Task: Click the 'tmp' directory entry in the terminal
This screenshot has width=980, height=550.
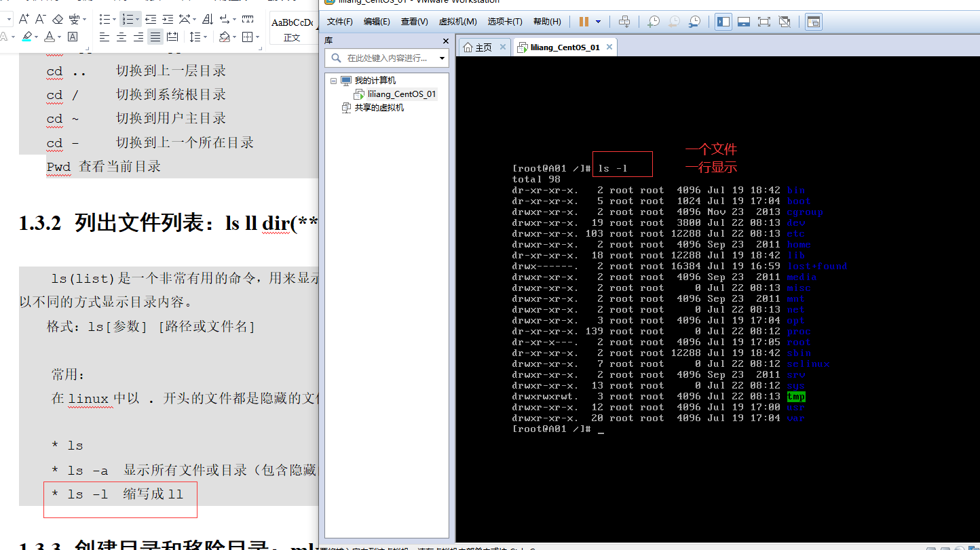Action: click(x=796, y=397)
